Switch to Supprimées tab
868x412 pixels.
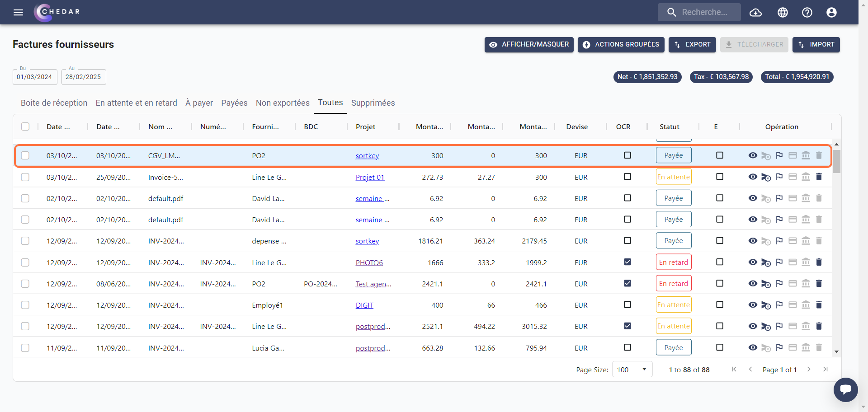[x=373, y=103]
